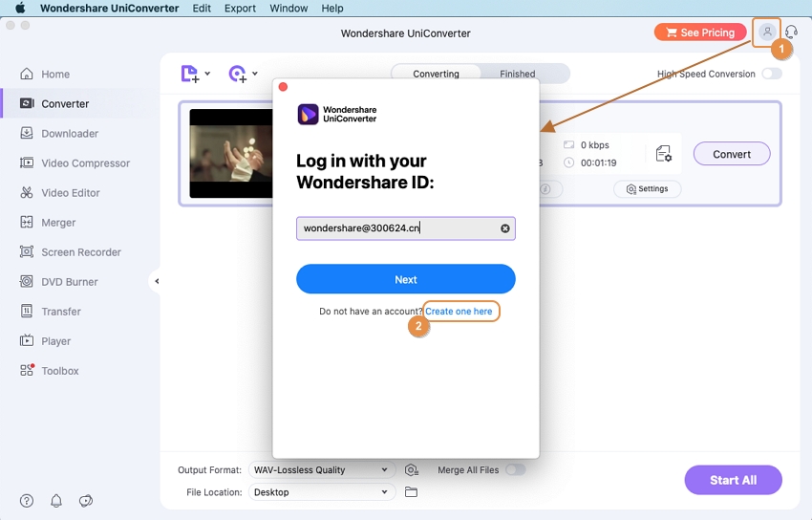The width and height of the screenshot is (812, 520).
Task: Collapse the left sidebar arrow
Action: coord(157,281)
